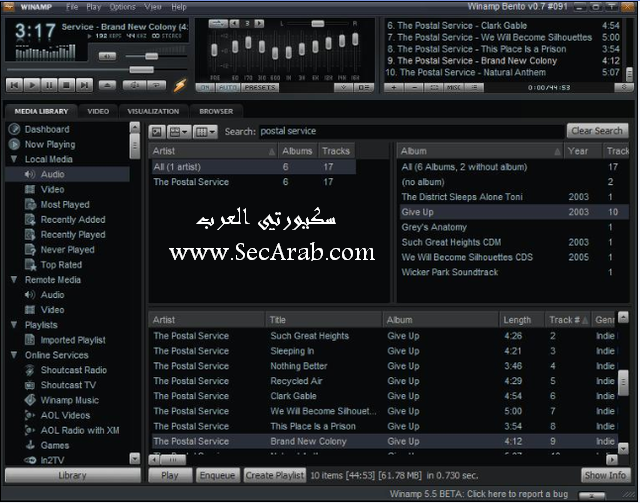Seek using the song position slider
The height and width of the screenshot is (503, 640).
point(141,70)
